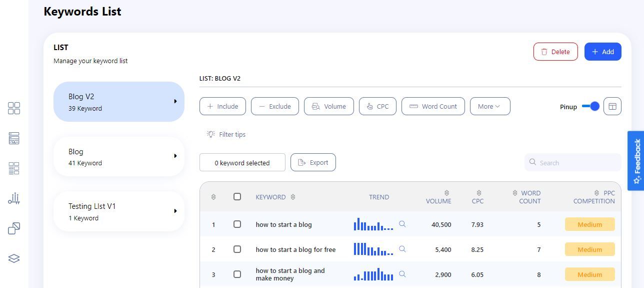The height and width of the screenshot is (288, 644).
Task: Tick the select-all checkbox in table header
Action: pyautogui.click(x=237, y=196)
